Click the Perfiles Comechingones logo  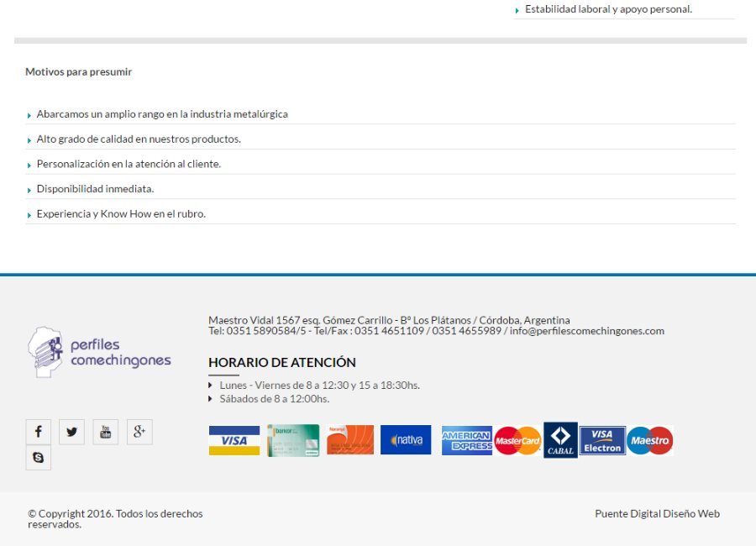(99, 352)
